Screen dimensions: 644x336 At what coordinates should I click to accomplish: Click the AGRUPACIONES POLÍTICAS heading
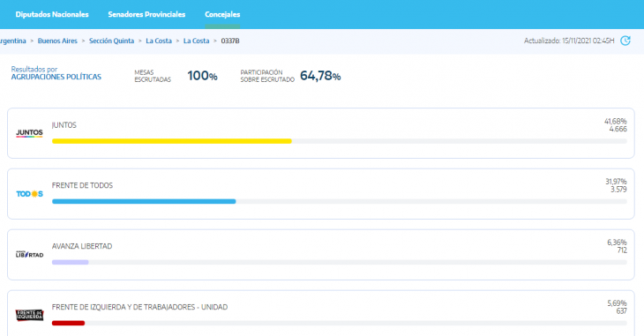coord(56,77)
